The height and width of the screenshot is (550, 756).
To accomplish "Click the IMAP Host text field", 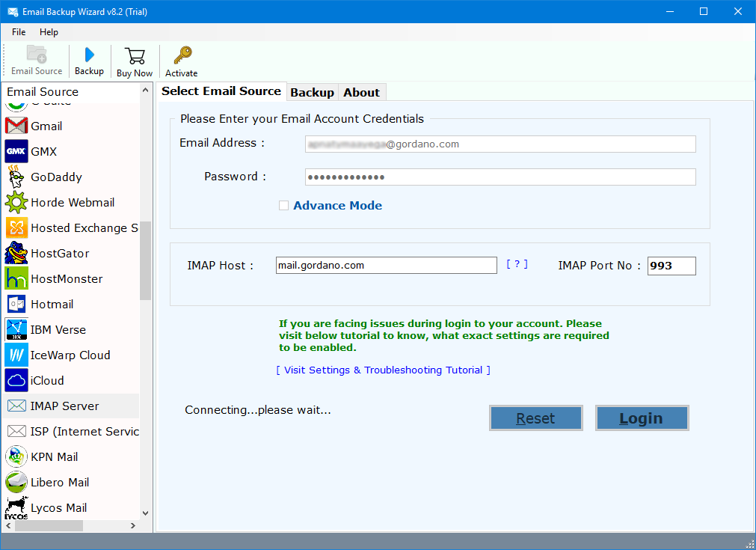I will (x=386, y=266).
